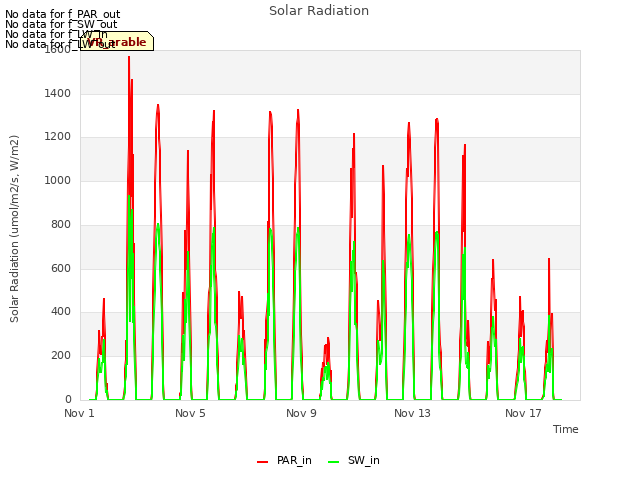Image resolution: width=640 pixels, height=480 pixels.
Task: Click the 800 y-axis tick label
Action: click(x=61, y=224)
